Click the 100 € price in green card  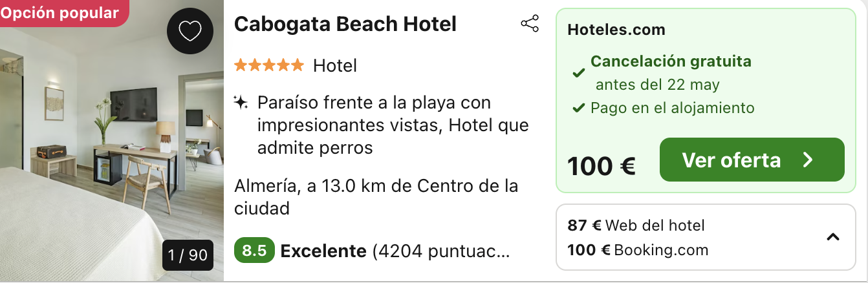click(601, 166)
